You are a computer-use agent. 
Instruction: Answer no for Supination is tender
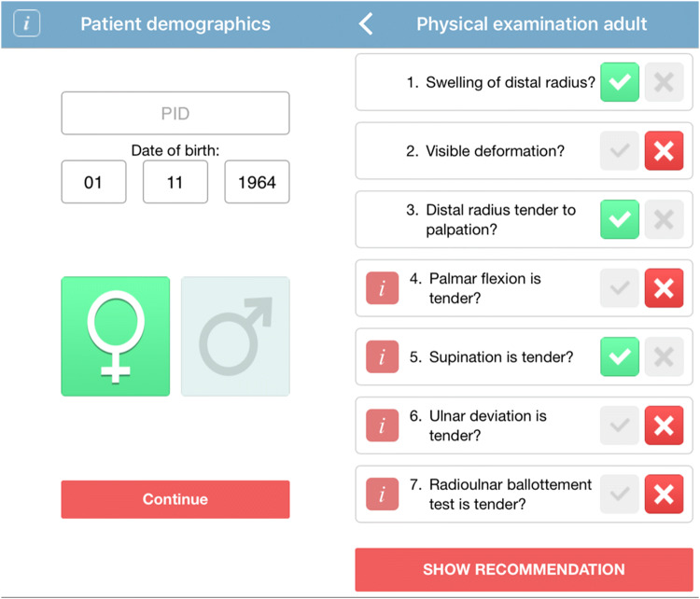664,356
